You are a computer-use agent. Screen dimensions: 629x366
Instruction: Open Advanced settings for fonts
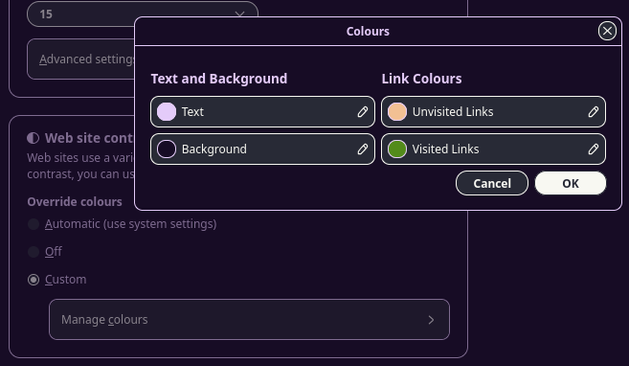(x=81, y=59)
